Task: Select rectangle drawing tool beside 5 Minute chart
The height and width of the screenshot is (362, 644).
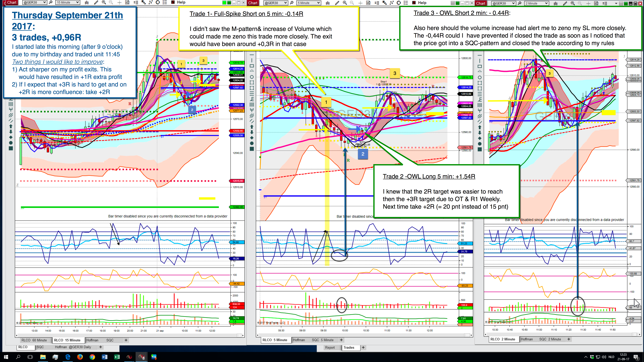Action: (252, 66)
